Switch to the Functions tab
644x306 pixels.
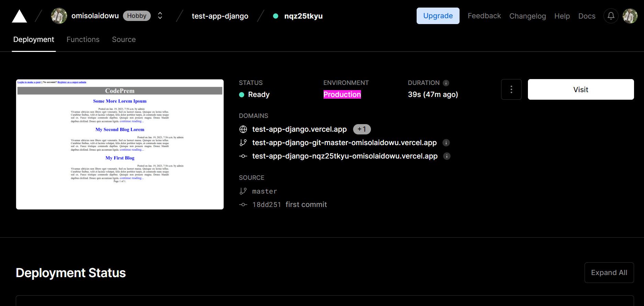(83, 40)
